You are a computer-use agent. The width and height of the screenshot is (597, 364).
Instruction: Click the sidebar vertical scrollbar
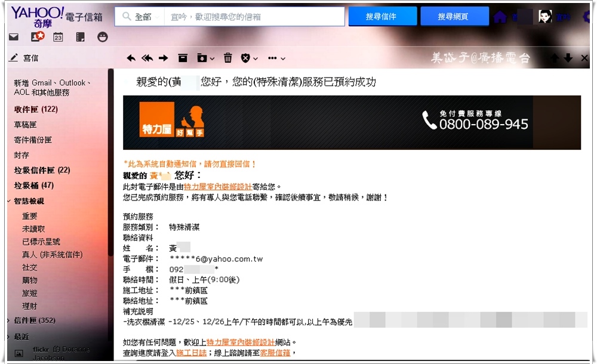(111, 162)
